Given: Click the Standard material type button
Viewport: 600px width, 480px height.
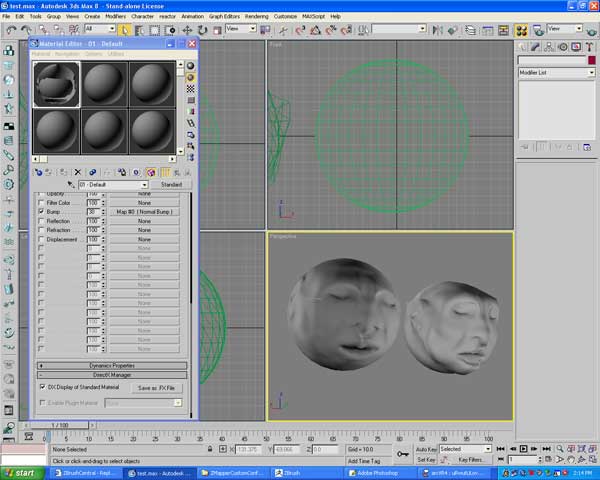Looking at the screenshot, I should pos(171,184).
